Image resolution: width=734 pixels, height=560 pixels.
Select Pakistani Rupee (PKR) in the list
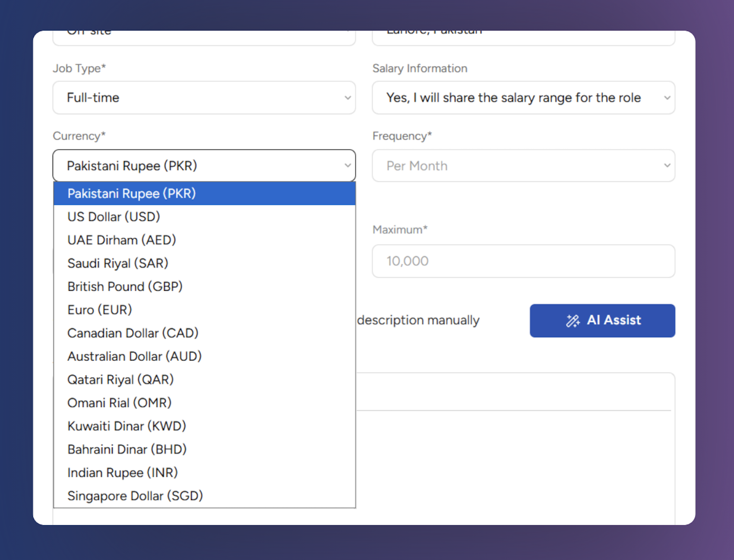205,193
